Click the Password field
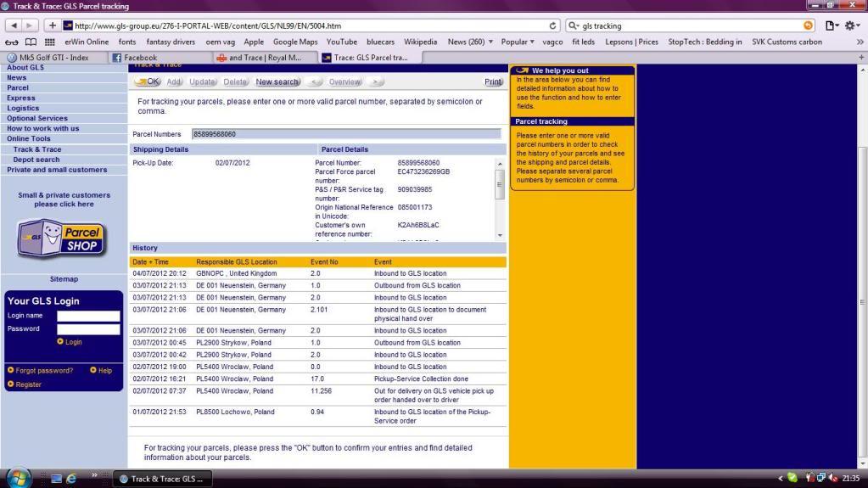Image resolution: width=868 pixels, height=488 pixels. tap(88, 329)
